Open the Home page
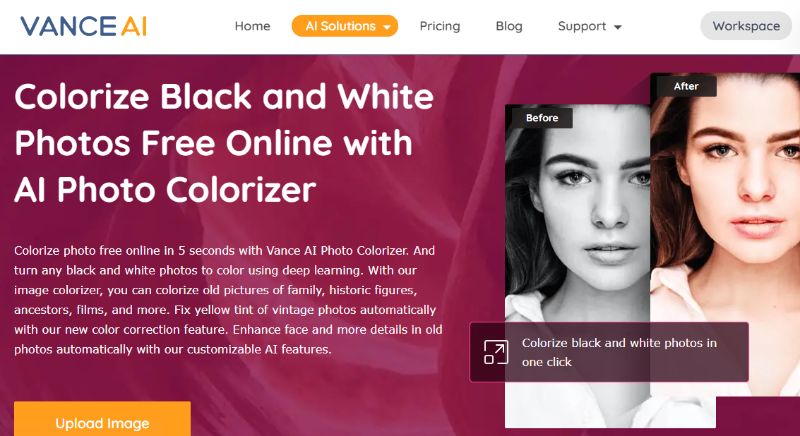 (x=252, y=26)
